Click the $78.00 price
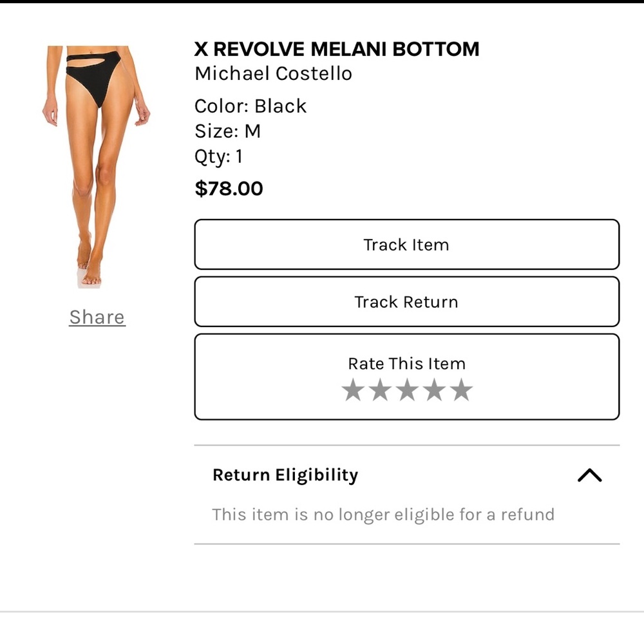644x644 pixels. [229, 188]
